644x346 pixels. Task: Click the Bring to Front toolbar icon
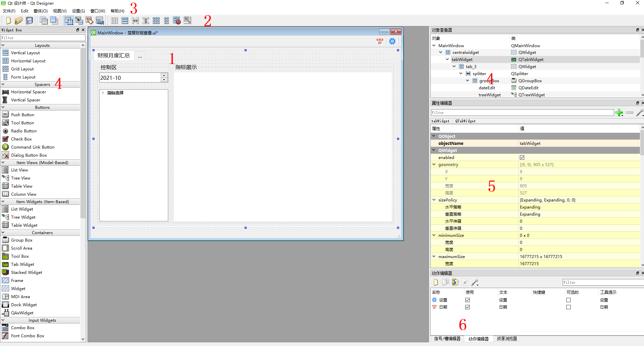(x=54, y=21)
